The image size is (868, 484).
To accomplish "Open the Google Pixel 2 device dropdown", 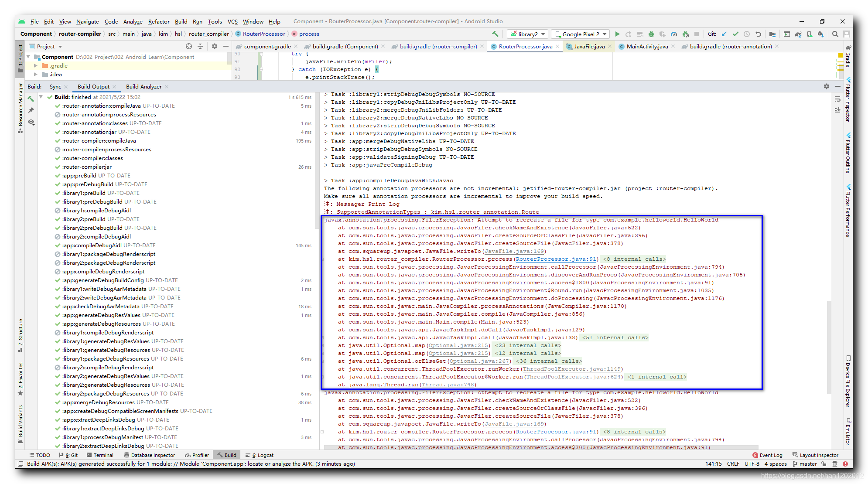I will click(580, 34).
